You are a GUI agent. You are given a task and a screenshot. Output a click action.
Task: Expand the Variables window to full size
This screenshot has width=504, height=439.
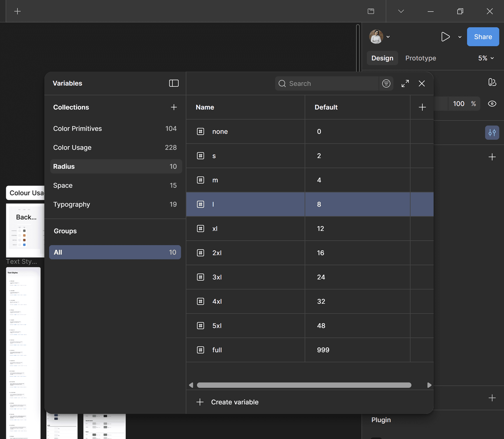(405, 83)
